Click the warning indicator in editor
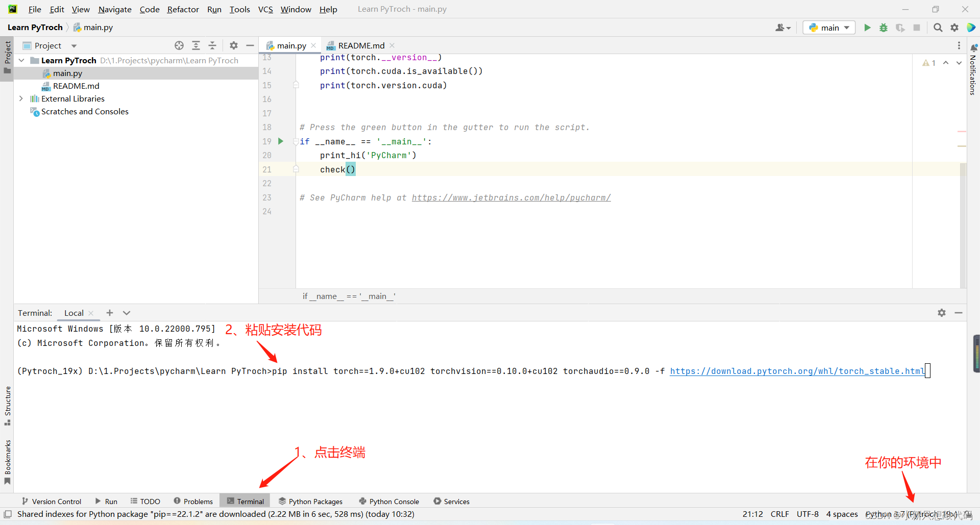 pyautogui.click(x=929, y=63)
